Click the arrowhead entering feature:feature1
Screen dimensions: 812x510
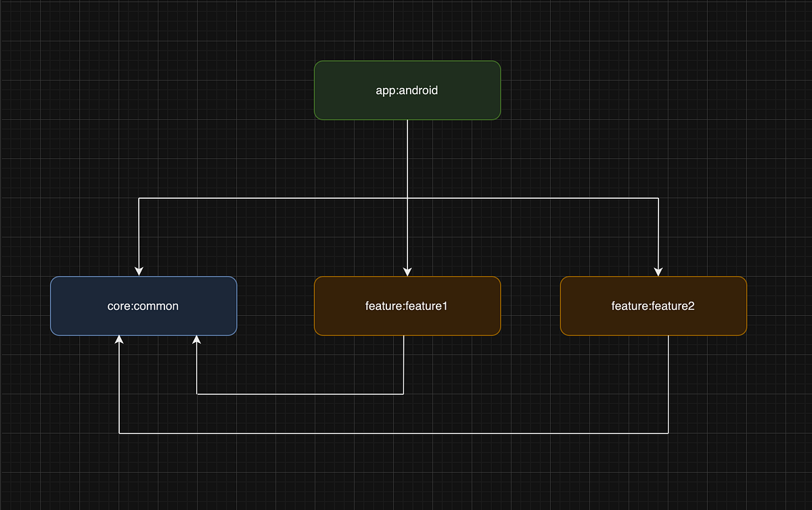point(407,273)
